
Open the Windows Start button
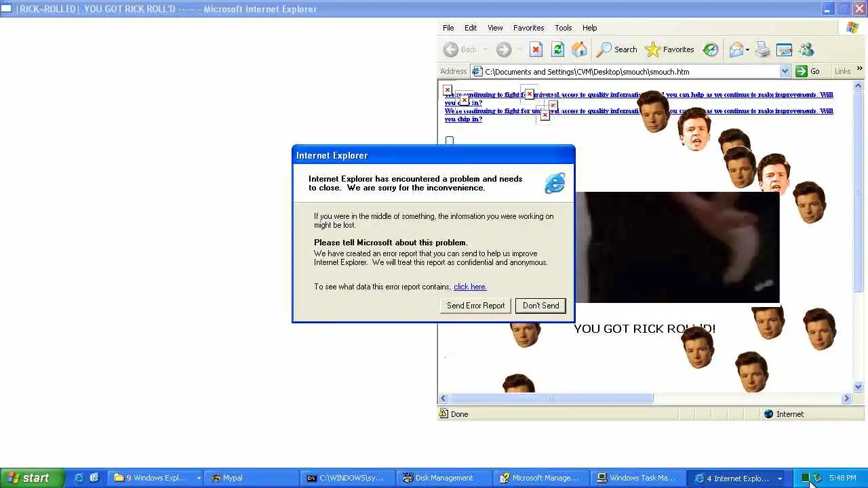point(32,478)
